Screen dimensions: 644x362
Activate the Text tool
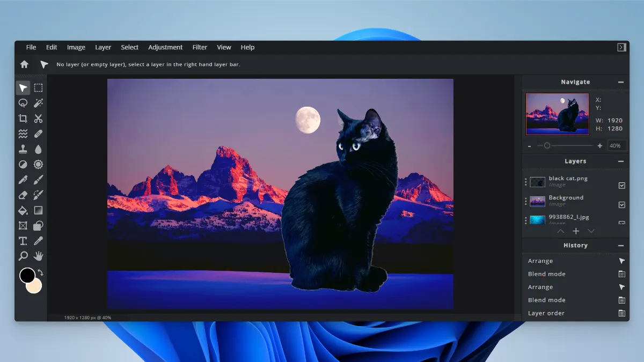pyautogui.click(x=23, y=241)
